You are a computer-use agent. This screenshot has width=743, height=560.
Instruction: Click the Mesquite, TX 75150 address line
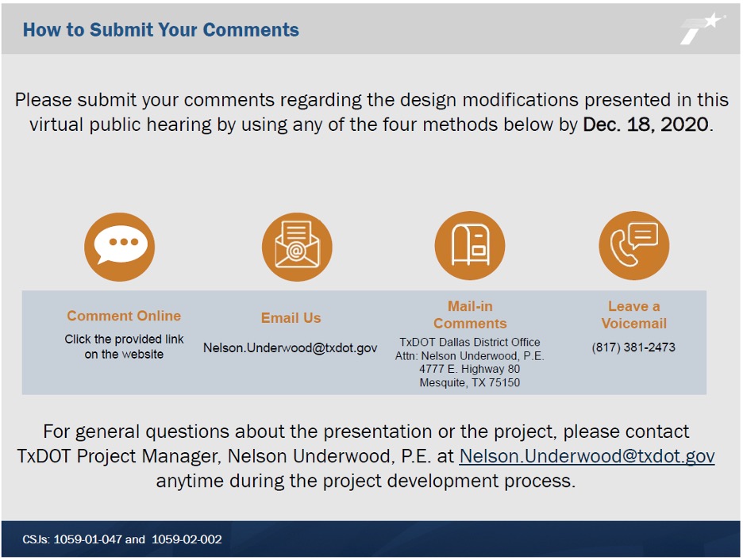(470, 382)
